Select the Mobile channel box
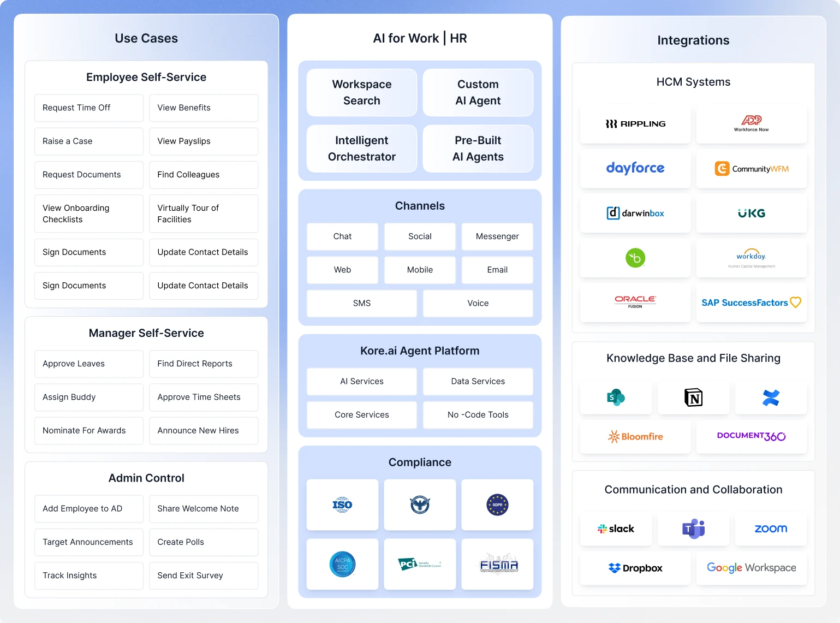The width and height of the screenshot is (840, 623). [420, 270]
